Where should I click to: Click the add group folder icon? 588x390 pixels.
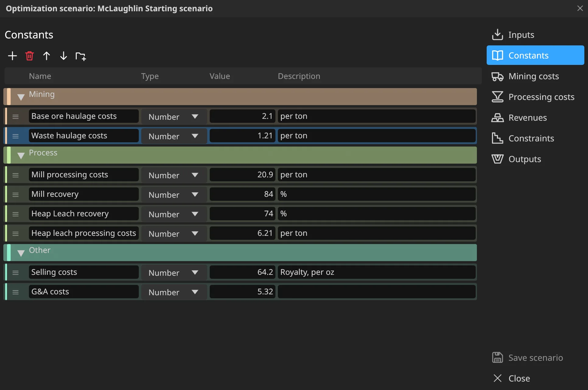click(81, 56)
